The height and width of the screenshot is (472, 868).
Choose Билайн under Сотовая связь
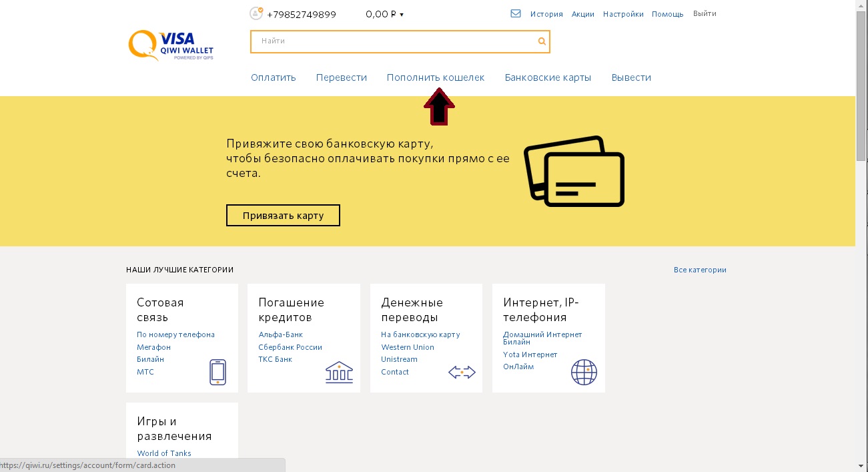pos(151,359)
